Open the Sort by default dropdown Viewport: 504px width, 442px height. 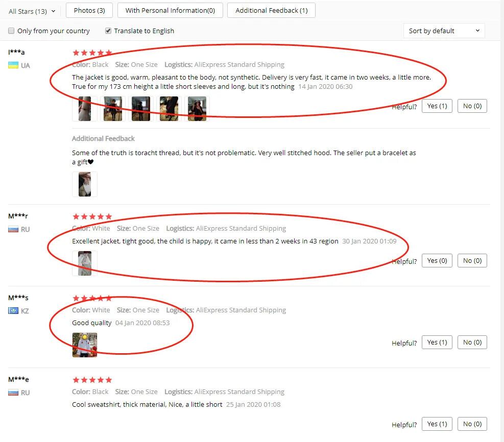pos(444,31)
